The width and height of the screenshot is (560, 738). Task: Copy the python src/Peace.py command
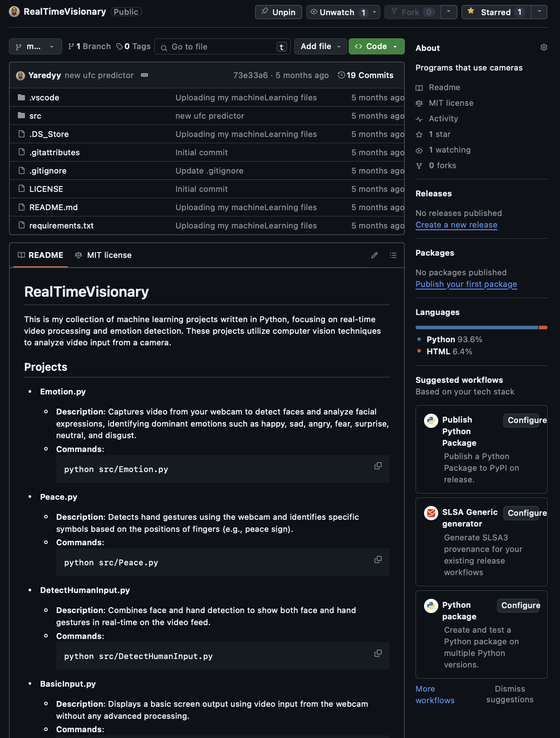tap(378, 560)
